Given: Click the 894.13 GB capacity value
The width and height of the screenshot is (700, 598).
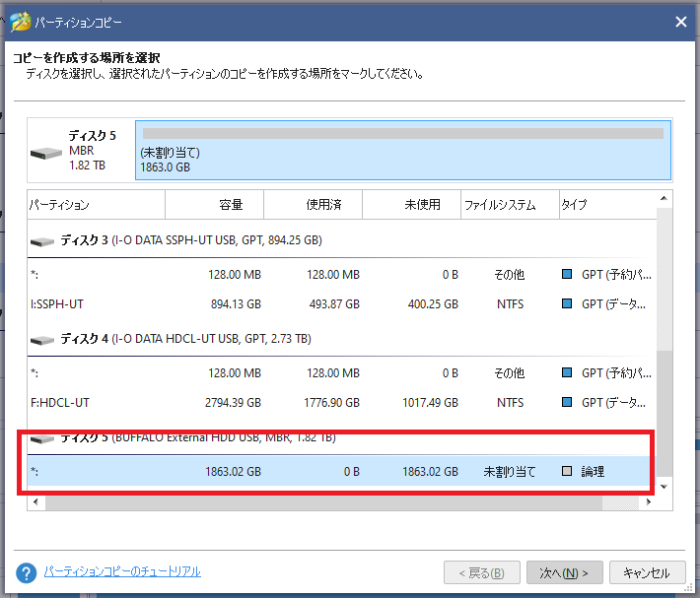Looking at the screenshot, I should tap(236, 304).
